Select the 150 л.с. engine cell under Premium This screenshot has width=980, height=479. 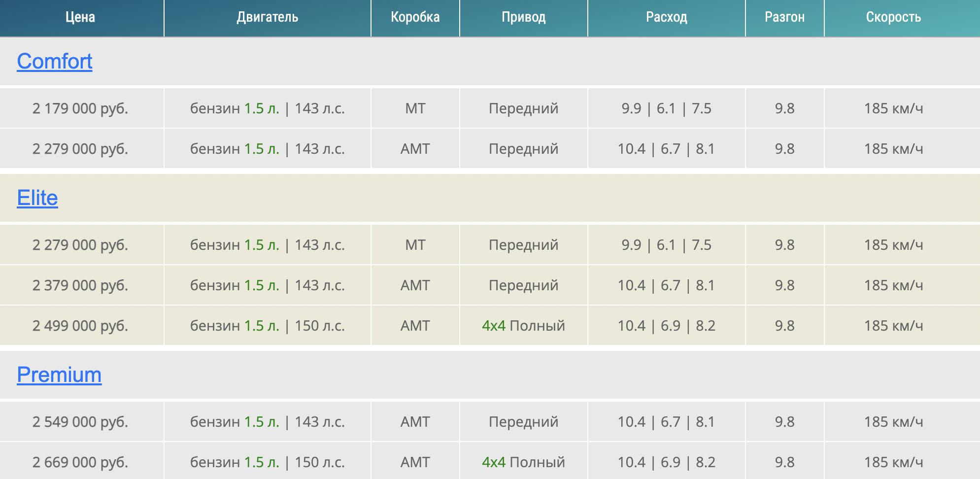pyautogui.click(x=267, y=462)
